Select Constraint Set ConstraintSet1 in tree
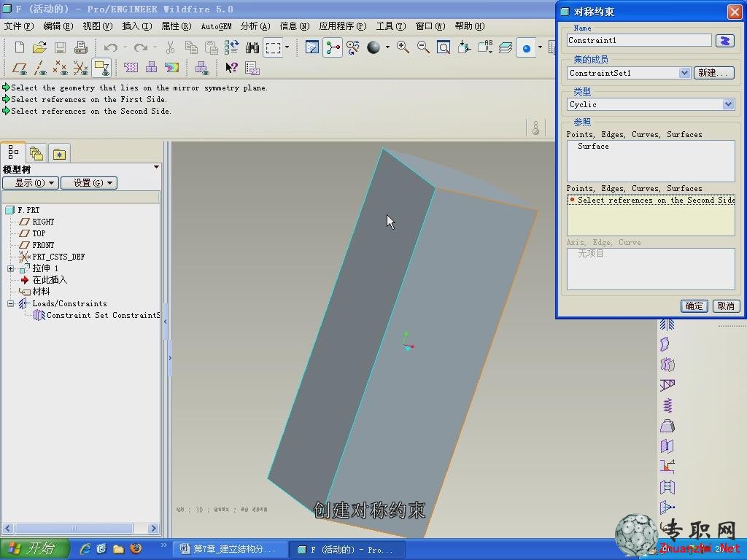 pos(97,315)
